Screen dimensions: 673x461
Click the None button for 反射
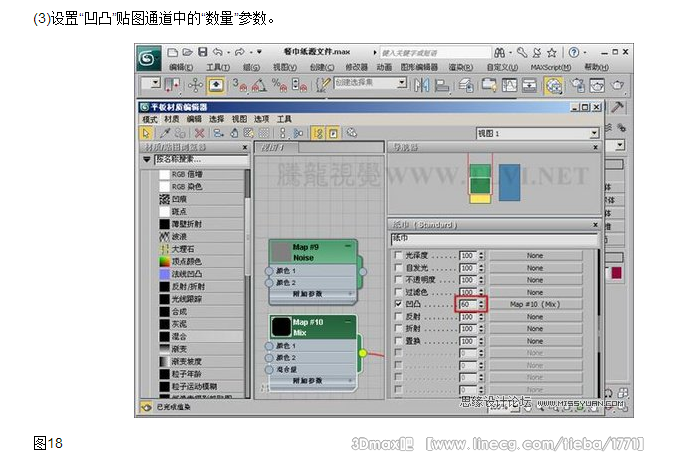pos(535,316)
